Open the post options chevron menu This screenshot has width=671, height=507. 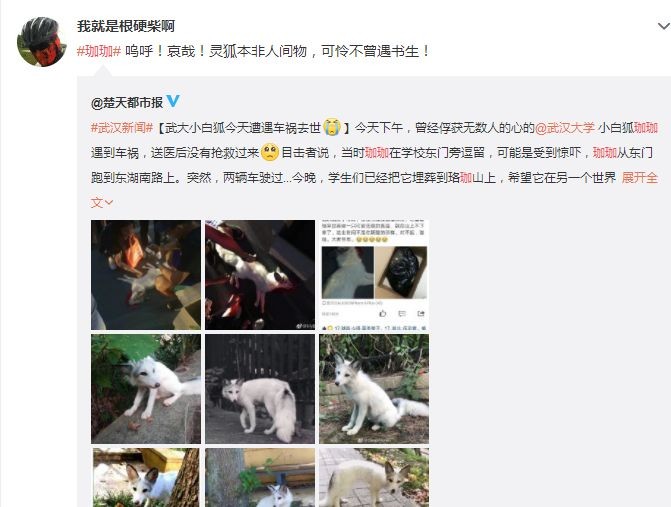[663, 26]
